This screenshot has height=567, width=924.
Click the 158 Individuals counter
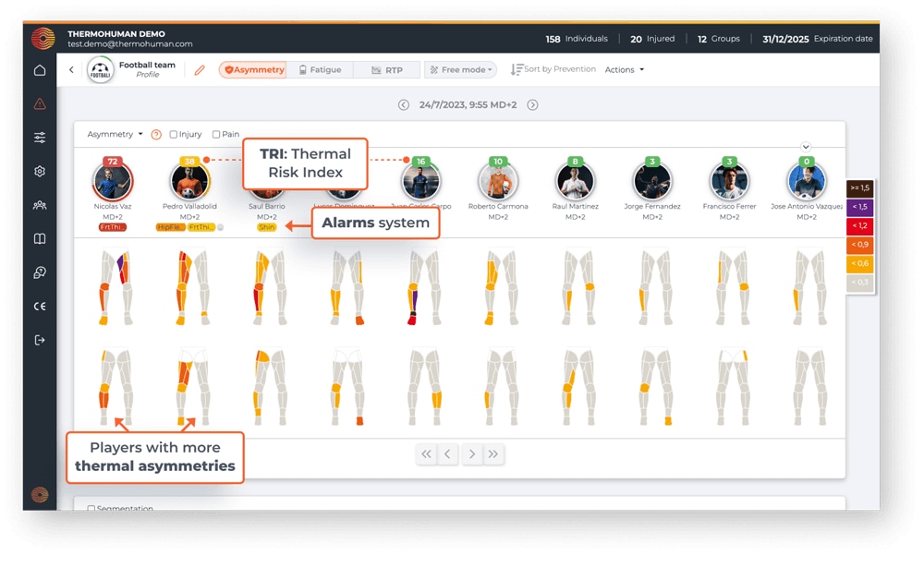pos(577,39)
